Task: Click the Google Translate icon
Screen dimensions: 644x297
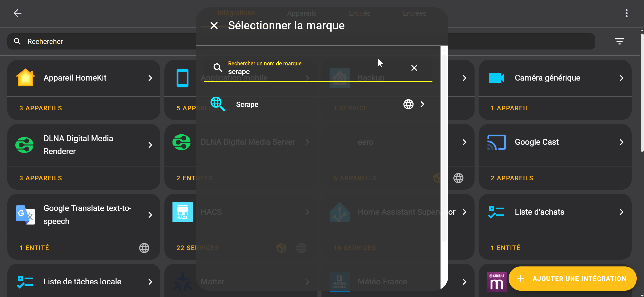Action: click(25, 215)
